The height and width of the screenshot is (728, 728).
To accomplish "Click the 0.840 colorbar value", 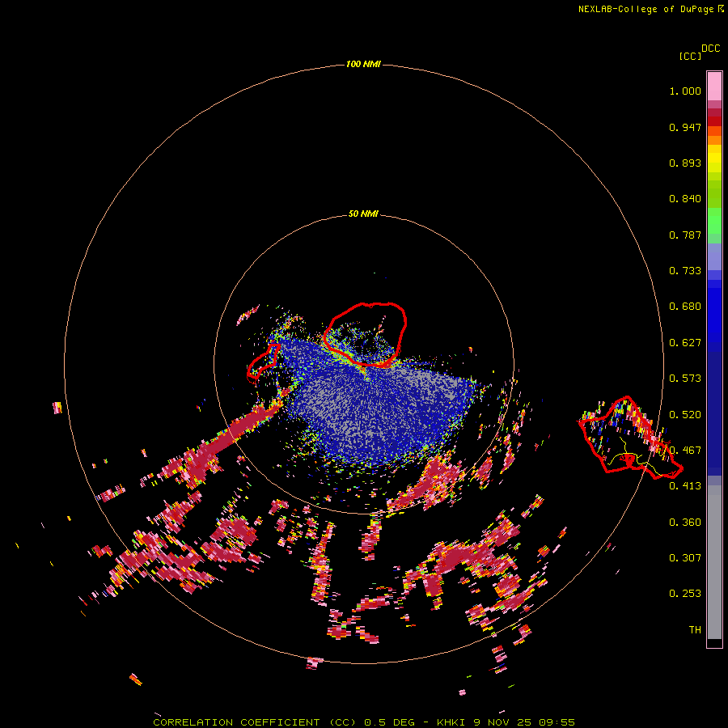I will coord(685,199).
